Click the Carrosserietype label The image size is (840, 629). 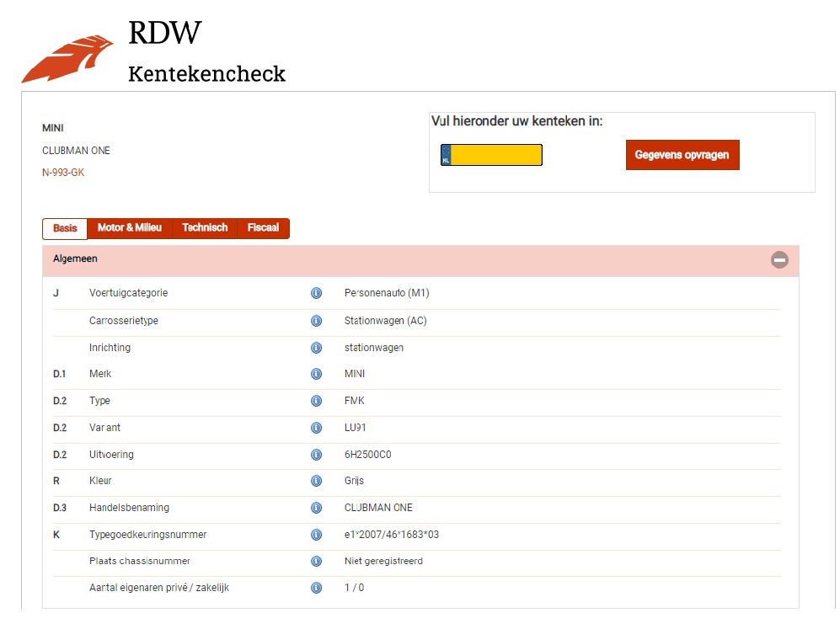(x=124, y=321)
